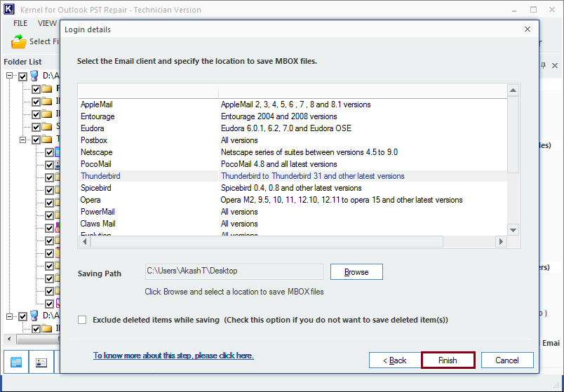Viewport: 564px width, 392px height.
Task: Open the FILE menu
Action: click(20, 23)
